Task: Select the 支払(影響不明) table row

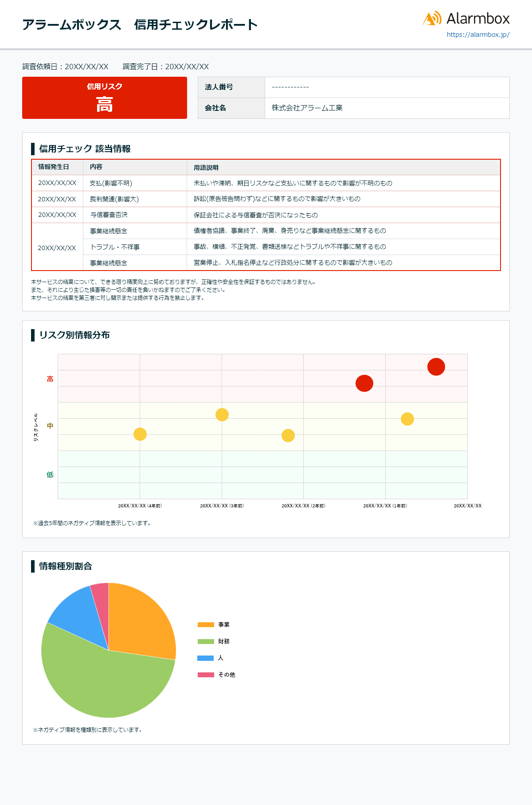Action: (x=266, y=183)
